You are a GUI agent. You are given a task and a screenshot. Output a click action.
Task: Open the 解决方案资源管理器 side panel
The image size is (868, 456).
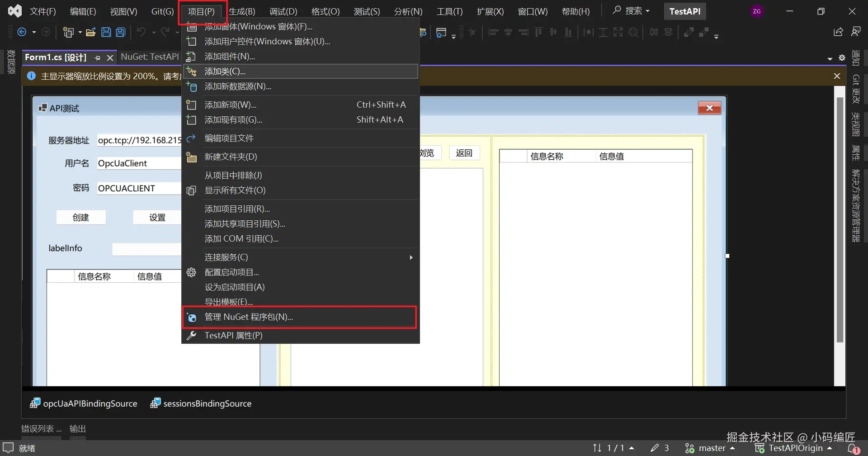point(855,205)
